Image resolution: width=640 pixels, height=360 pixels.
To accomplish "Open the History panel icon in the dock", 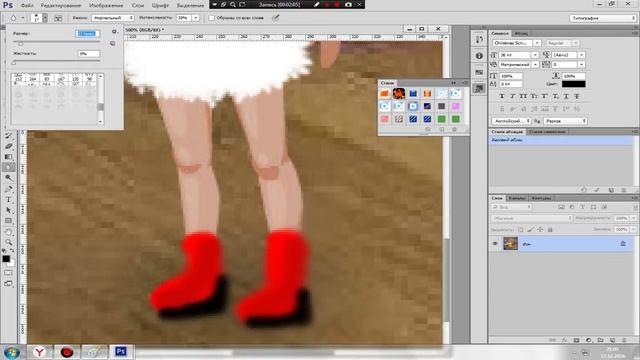I will (x=479, y=39).
